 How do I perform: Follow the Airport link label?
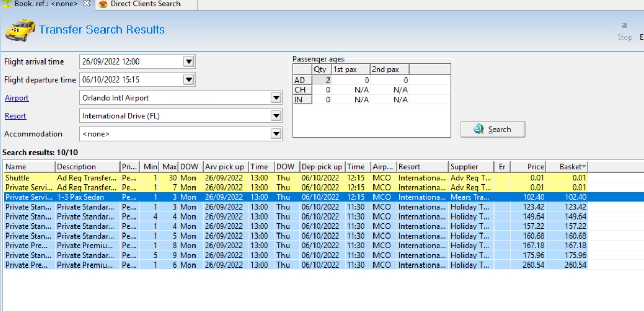(x=17, y=98)
